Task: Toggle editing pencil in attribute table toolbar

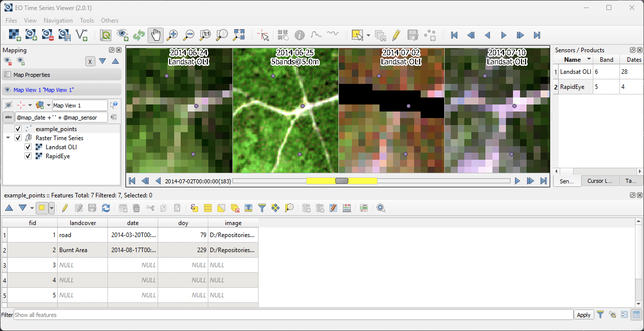Action: pyautogui.click(x=65, y=208)
